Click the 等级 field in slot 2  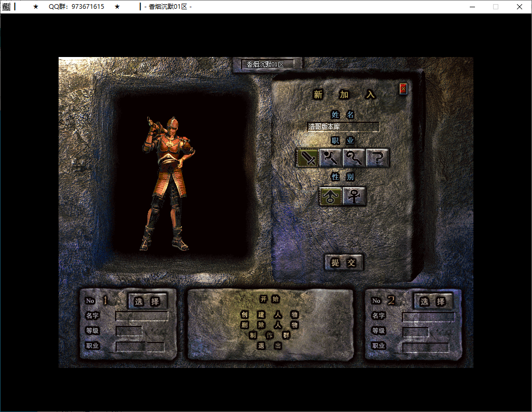416,332
